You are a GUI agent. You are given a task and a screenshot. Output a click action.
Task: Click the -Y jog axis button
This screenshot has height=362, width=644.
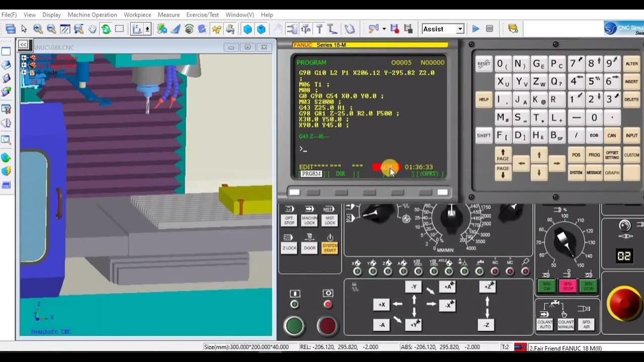coord(414,287)
